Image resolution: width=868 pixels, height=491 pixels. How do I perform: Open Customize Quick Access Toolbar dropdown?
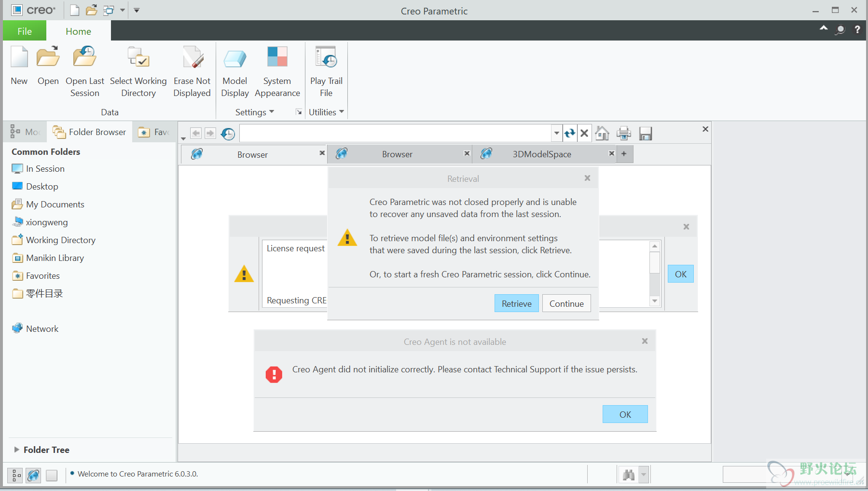[x=137, y=10]
